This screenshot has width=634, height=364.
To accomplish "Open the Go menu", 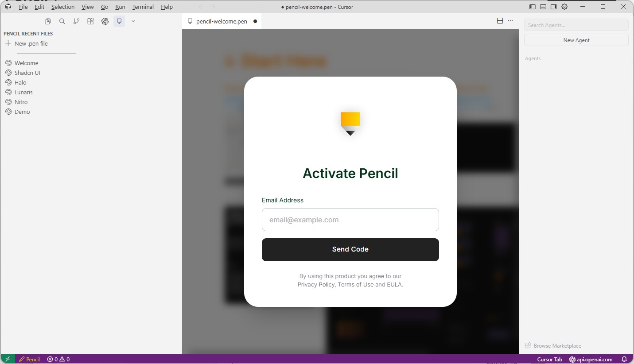I will click(x=105, y=7).
